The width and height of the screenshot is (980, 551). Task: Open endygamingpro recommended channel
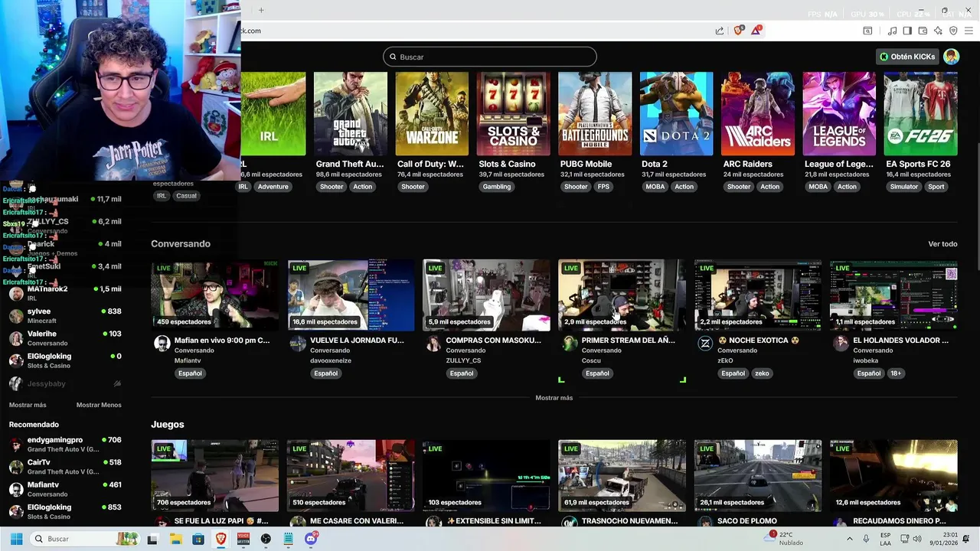click(65, 445)
